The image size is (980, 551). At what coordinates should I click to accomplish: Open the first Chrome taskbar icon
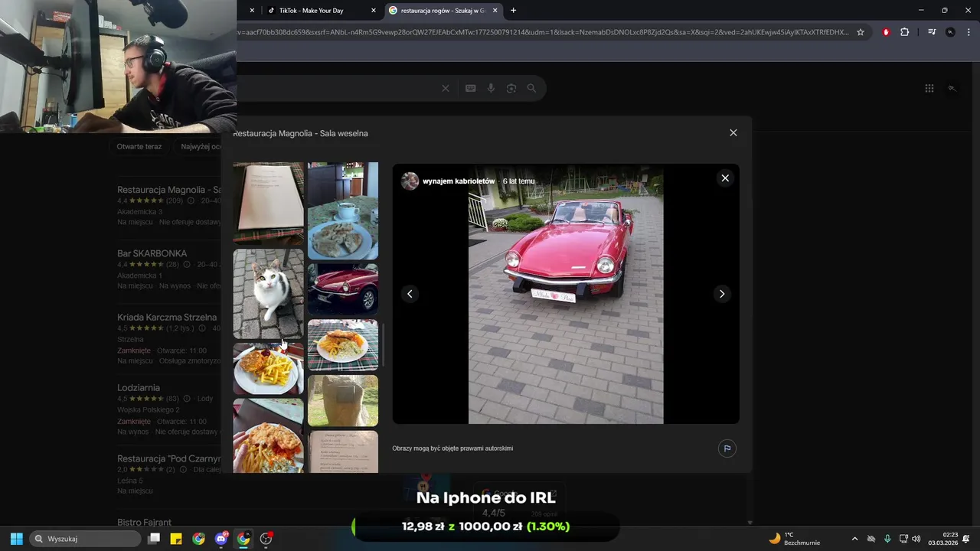coord(198,539)
